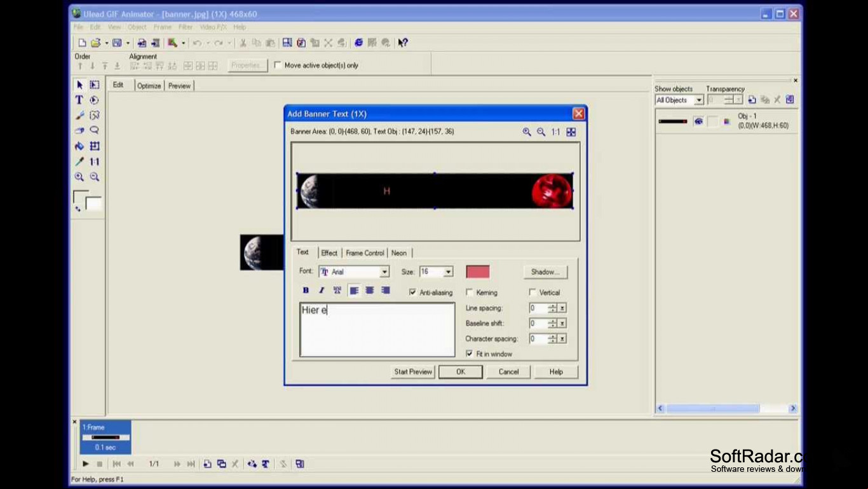Viewport: 868px width, 489px height.
Task: Click the dialog Help button
Action: click(x=556, y=372)
